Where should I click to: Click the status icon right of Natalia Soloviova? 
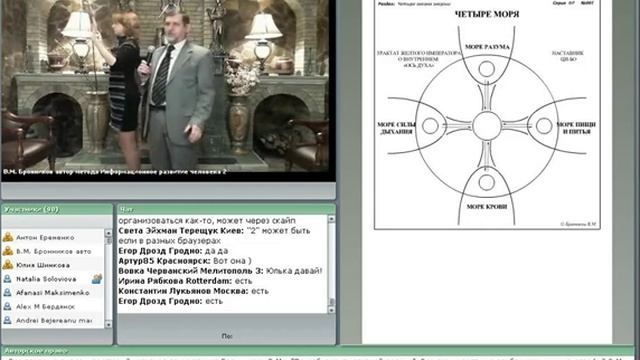click(x=97, y=279)
